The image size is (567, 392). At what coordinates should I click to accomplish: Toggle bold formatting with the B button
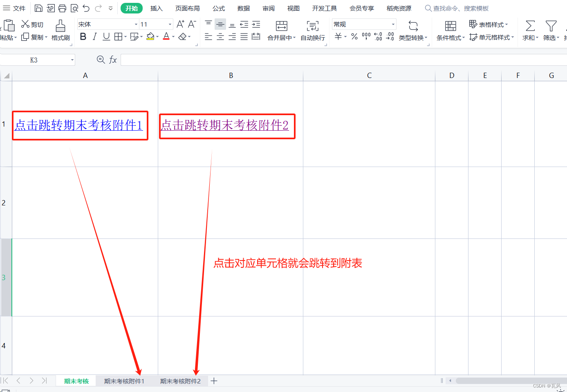[x=83, y=37]
